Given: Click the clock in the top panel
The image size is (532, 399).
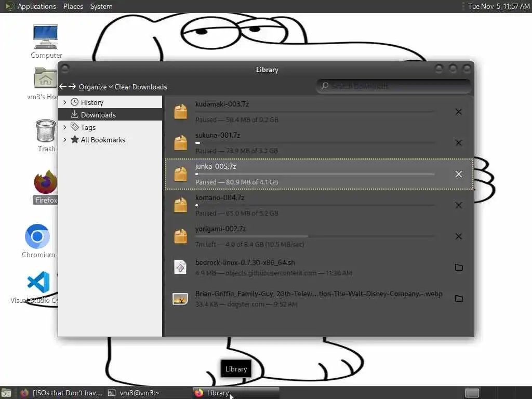Looking at the screenshot, I should 498,6.
